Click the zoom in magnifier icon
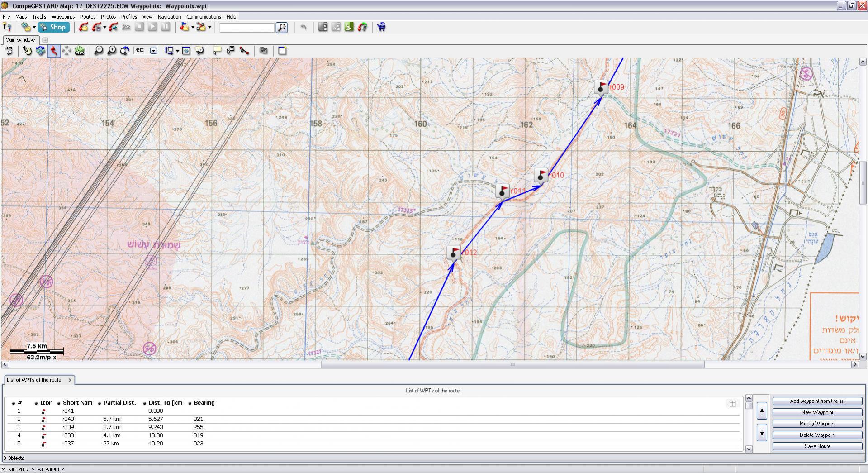 coord(111,51)
